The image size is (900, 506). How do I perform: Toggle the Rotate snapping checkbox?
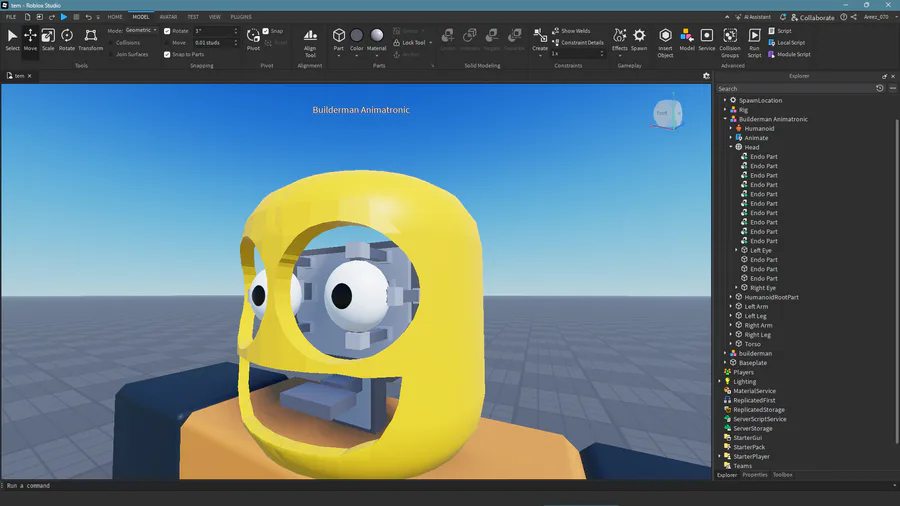[167, 31]
